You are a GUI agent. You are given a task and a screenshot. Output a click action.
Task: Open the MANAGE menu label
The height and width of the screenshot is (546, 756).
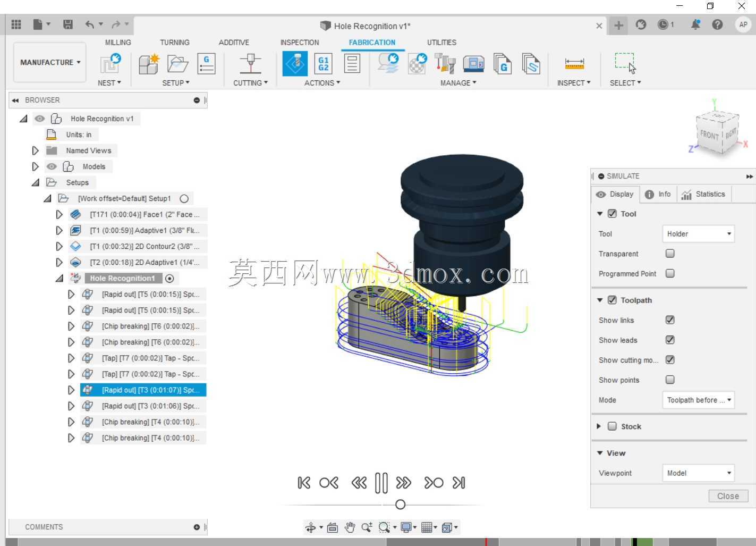tap(458, 83)
